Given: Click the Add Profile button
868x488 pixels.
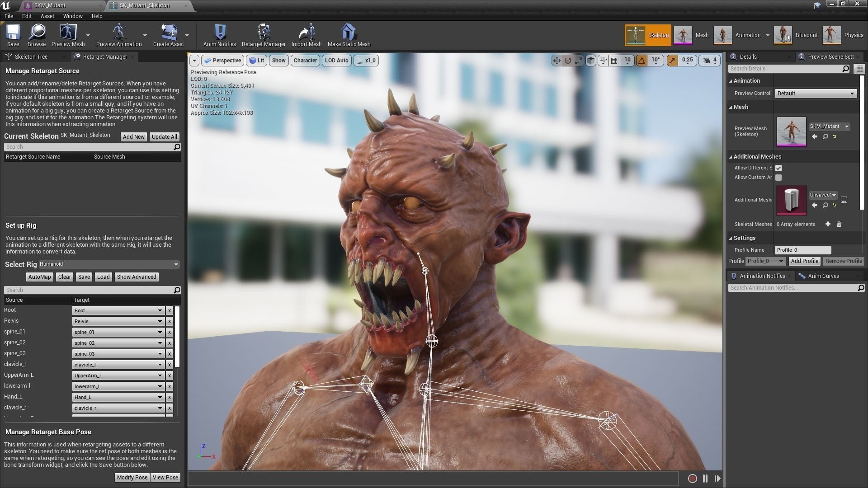Looking at the screenshot, I should pos(804,261).
